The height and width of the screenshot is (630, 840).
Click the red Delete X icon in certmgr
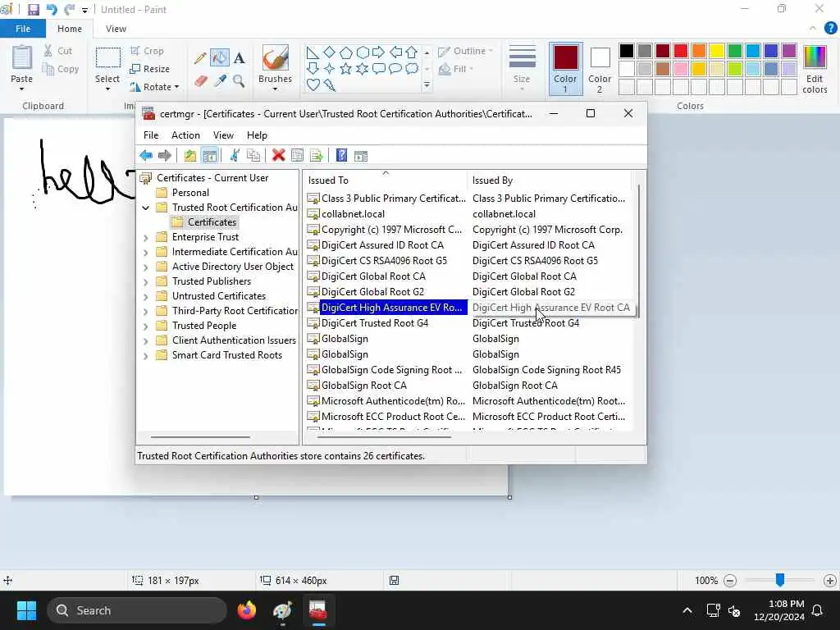pyautogui.click(x=278, y=156)
